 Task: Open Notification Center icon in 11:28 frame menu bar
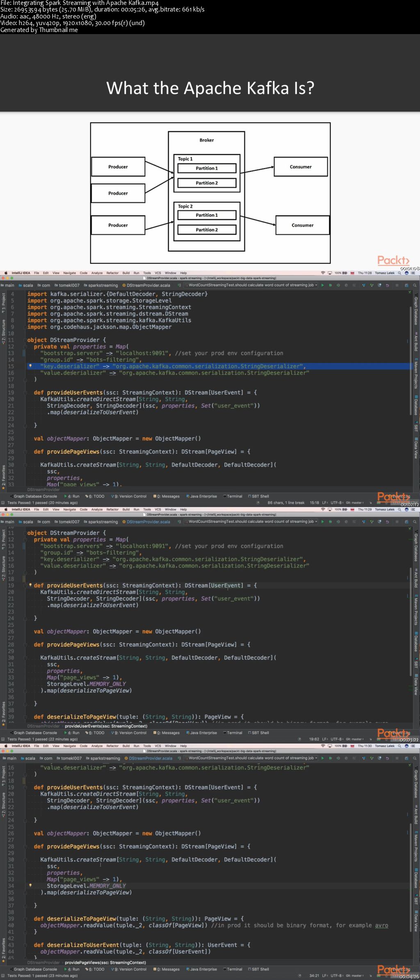click(413, 273)
